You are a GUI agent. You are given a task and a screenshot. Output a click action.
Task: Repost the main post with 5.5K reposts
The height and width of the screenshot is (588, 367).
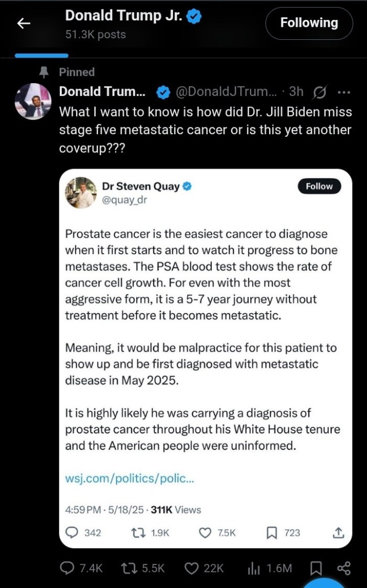coord(143,569)
